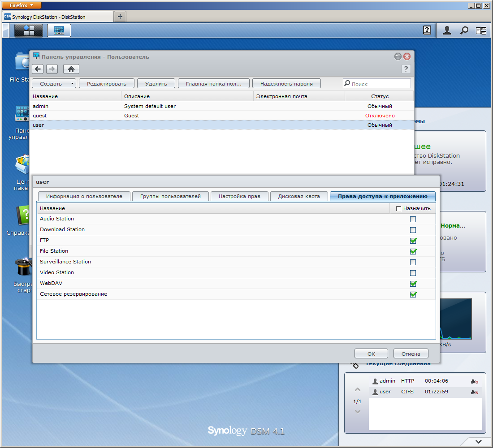Click the Control Panel taskbar icon
Image resolution: width=493 pixels, height=448 pixels.
pos(59,30)
